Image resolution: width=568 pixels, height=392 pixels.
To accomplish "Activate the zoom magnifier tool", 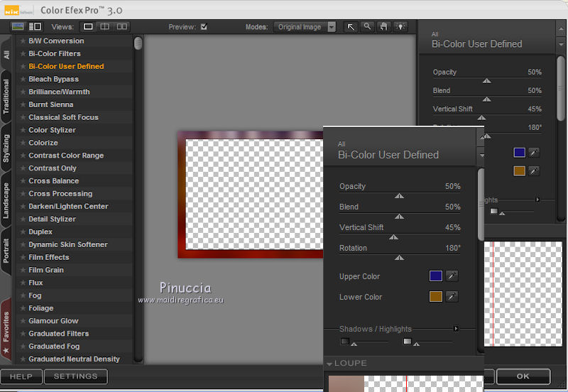I will tap(367, 27).
